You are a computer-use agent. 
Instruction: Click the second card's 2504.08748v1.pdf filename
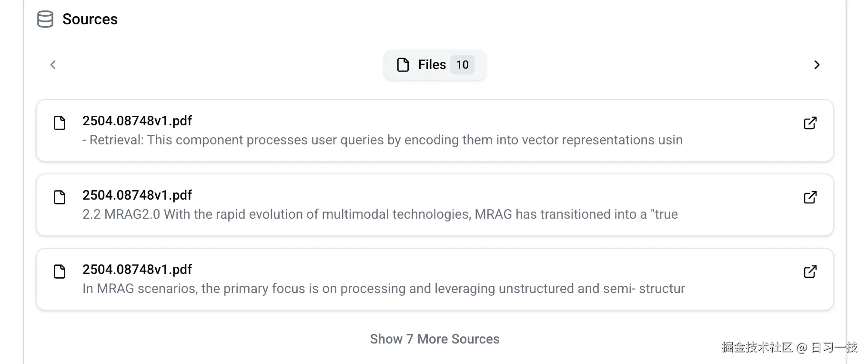[137, 195]
